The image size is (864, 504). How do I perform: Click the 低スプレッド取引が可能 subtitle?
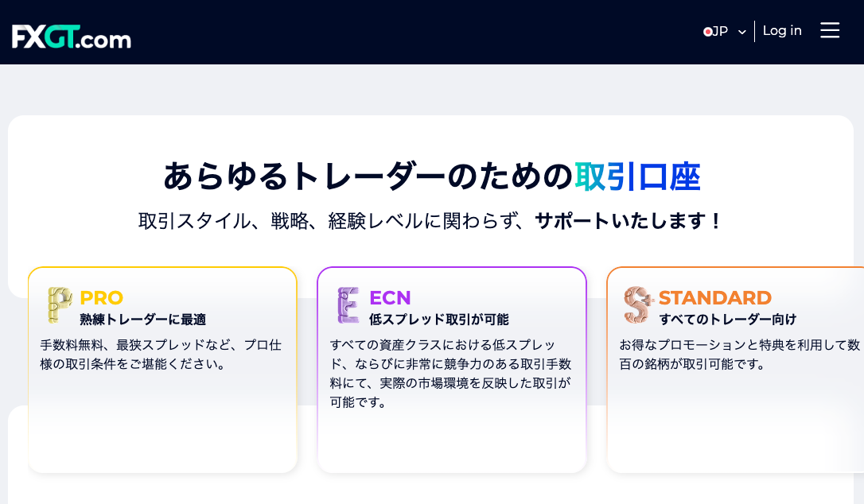(x=439, y=320)
